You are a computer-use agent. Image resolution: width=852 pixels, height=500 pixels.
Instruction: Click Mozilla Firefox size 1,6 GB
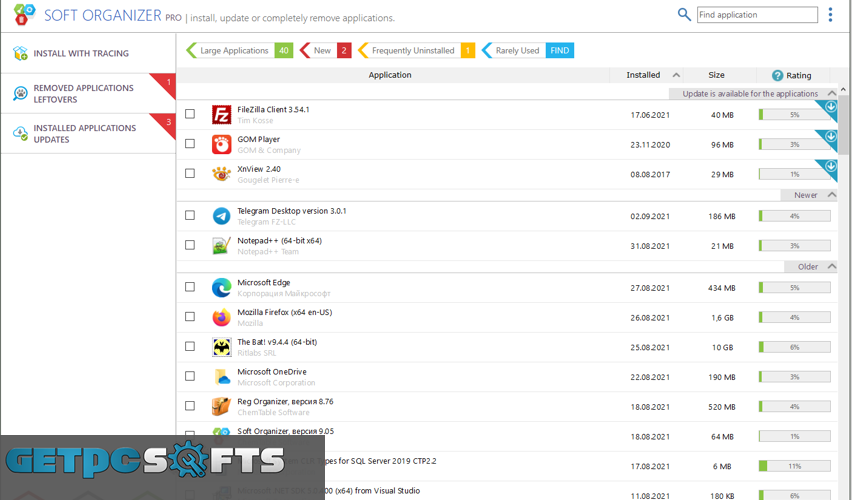722,317
